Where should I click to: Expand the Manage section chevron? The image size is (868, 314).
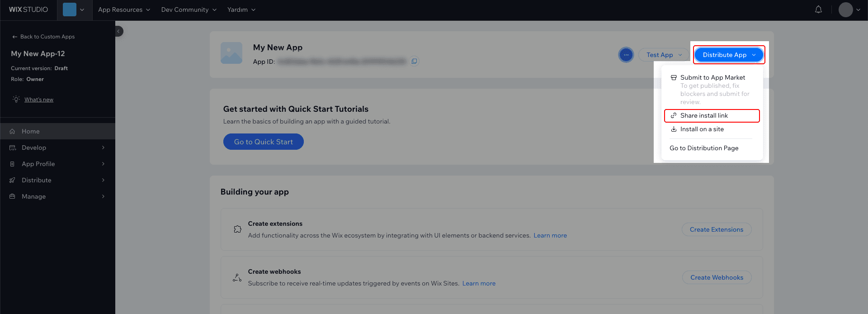[x=103, y=196]
